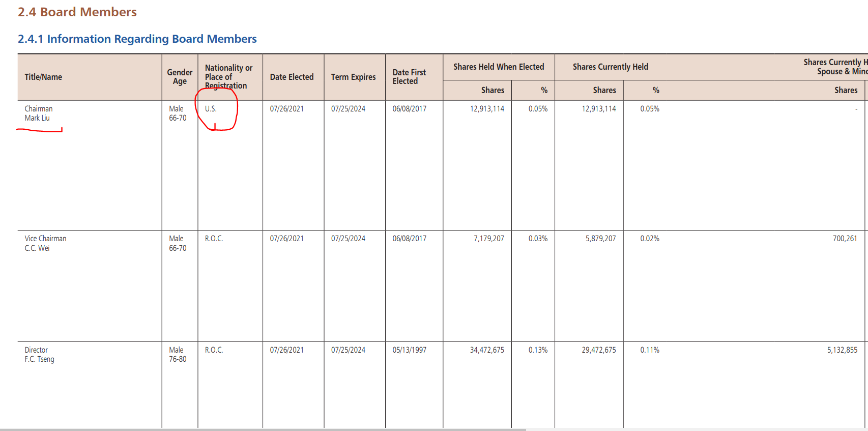Click the horizontal scrollbar thumb at the bottom

tap(263, 429)
